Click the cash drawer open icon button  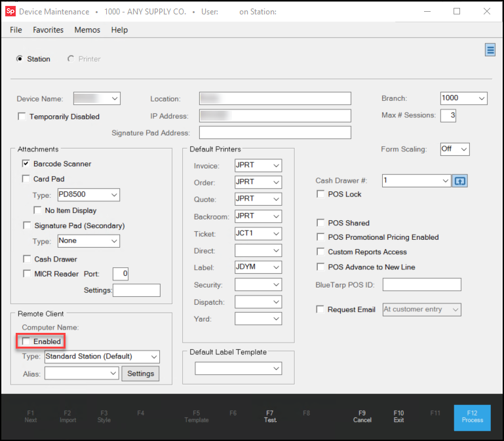click(x=460, y=180)
